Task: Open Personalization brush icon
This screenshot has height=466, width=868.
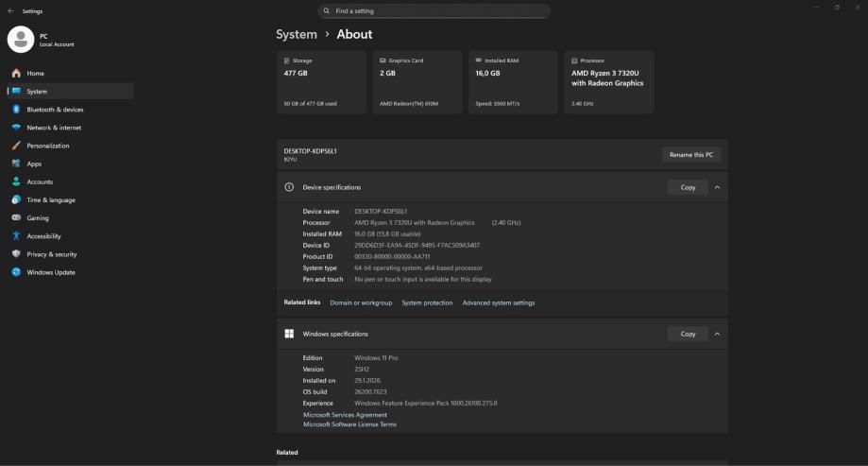Action: (x=16, y=146)
